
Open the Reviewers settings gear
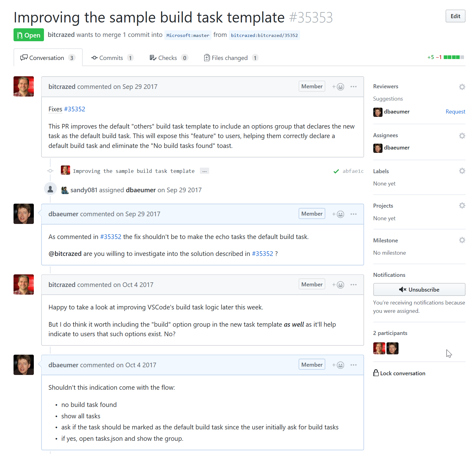pos(462,87)
